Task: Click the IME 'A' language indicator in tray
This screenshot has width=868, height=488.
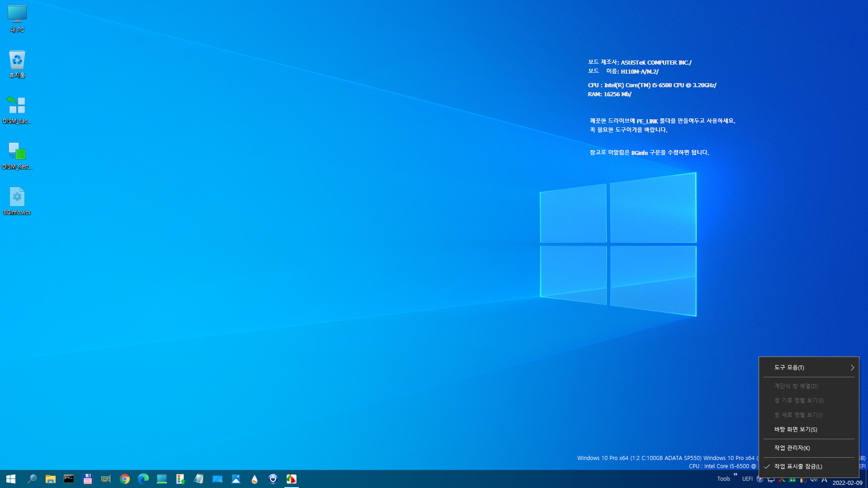Action: click(824, 479)
